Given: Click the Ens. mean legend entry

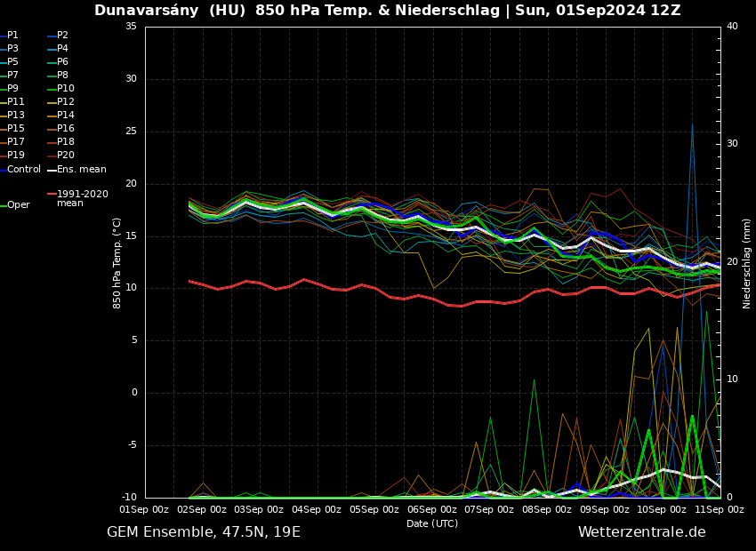Looking at the screenshot, I should 81,169.
